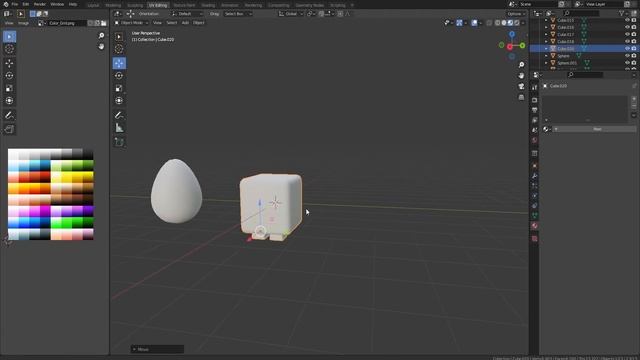Open the Image menu in the UV editor
Image resolution: width=640 pixels, height=360 pixels.
pyautogui.click(x=23, y=23)
